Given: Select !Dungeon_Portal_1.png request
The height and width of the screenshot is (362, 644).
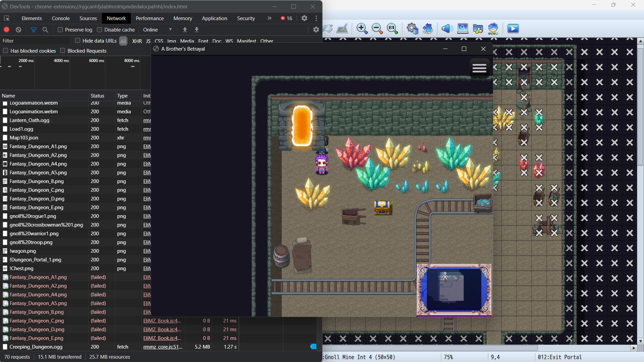Looking at the screenshot, I should (75, 260).
